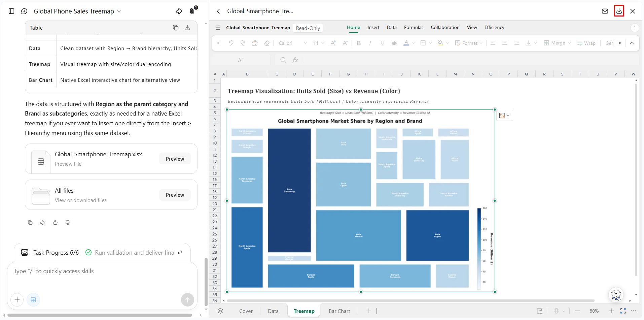
Task: Switch to the Formulas ribbon tab
Action: 414,28
